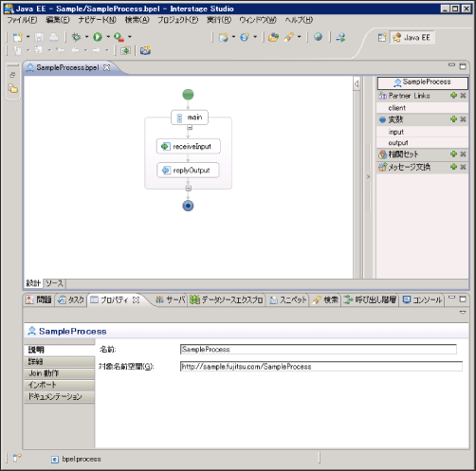Click the Search flashlight icon
This screenshot has width=476, height=471.
[x=288, y=37]
